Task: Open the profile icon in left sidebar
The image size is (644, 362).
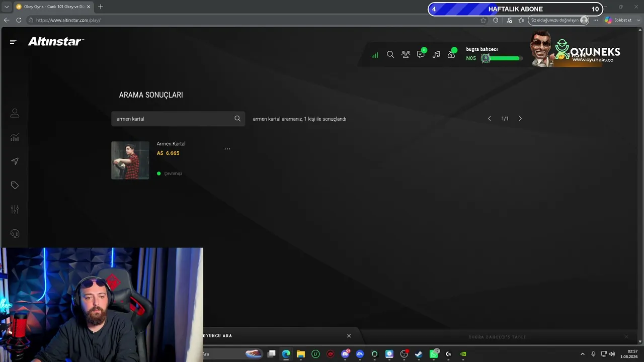Action: tap(15, 113)
